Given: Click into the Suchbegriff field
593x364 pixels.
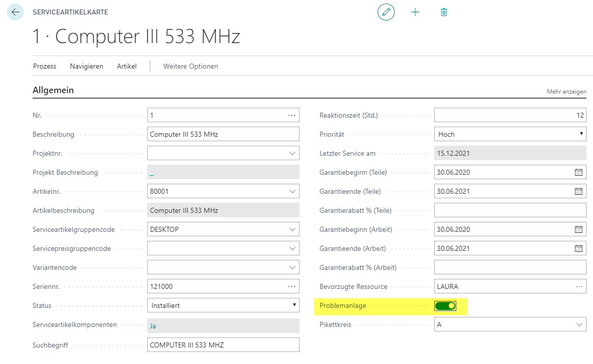Looking at the screenshot, I should [x=223, y=344].
